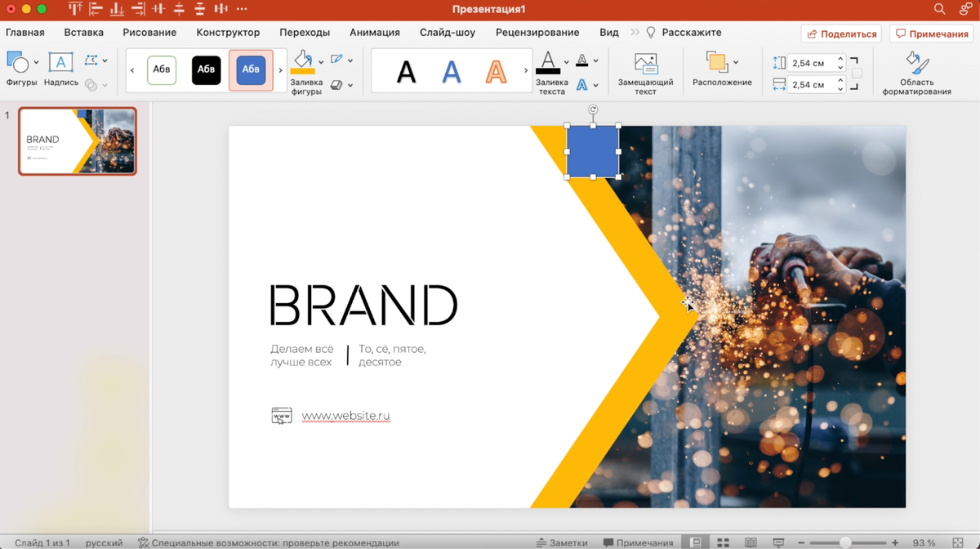The image size is (980, 549).
Task: Check accessibility recommendations in status bar
Action: (269, 542)
